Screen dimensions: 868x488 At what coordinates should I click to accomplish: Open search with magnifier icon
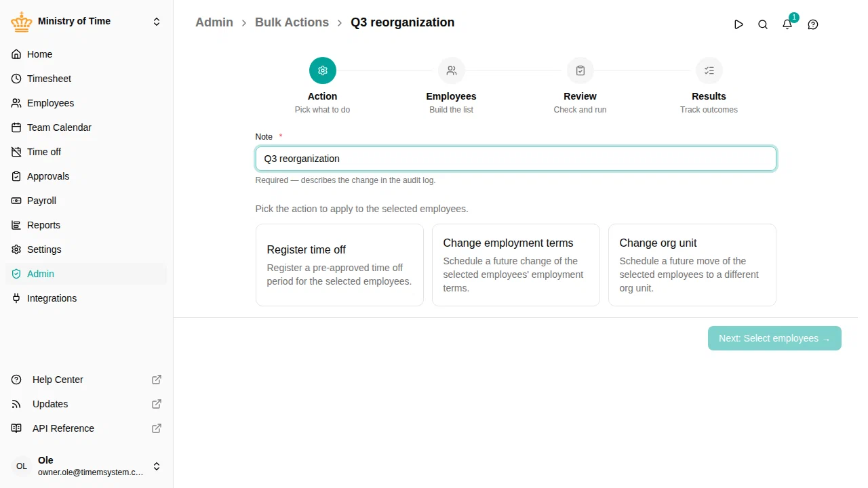[x=763, y=24]
